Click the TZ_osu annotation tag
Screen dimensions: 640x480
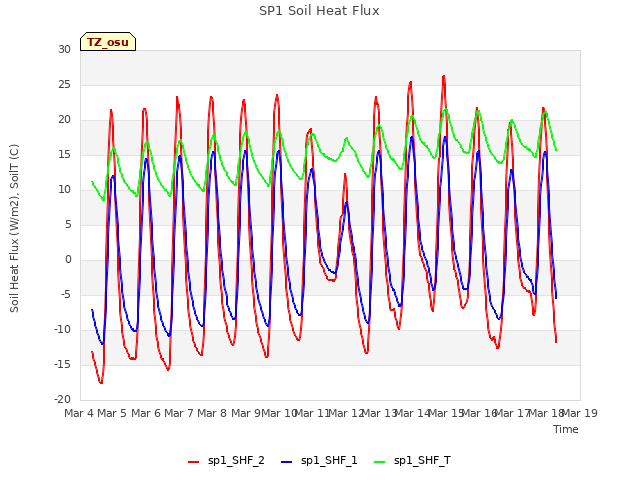[108, 42]
